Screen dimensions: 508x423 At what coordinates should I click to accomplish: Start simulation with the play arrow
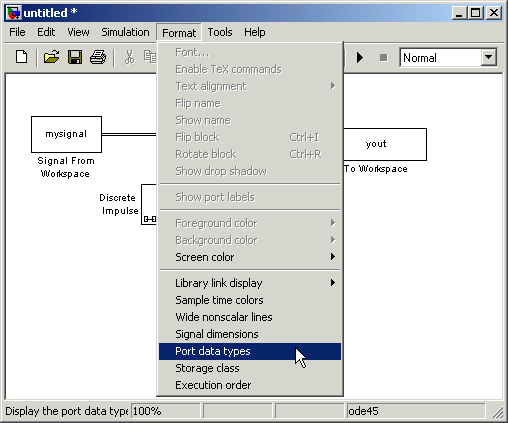(360, 58)
